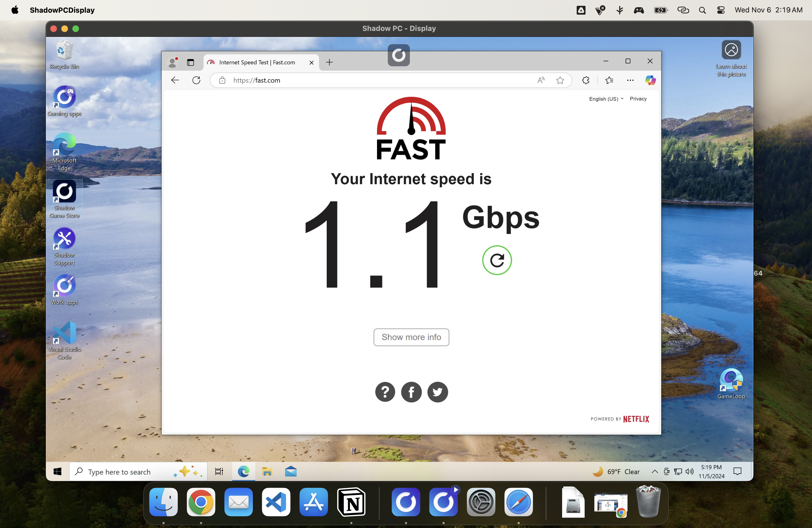
Task: Open Control Center in the macOS menu bar
Action: pyautogui.click(x=721, y=10)
